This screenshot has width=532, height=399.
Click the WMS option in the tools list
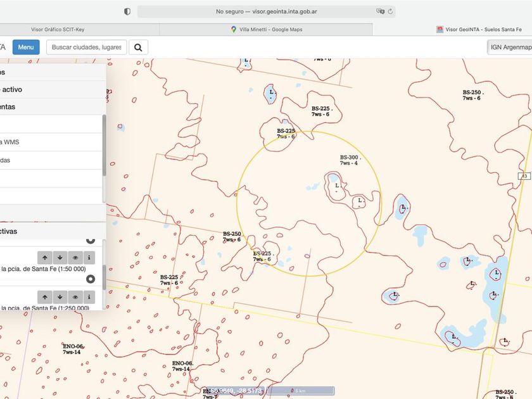point(49,142)
